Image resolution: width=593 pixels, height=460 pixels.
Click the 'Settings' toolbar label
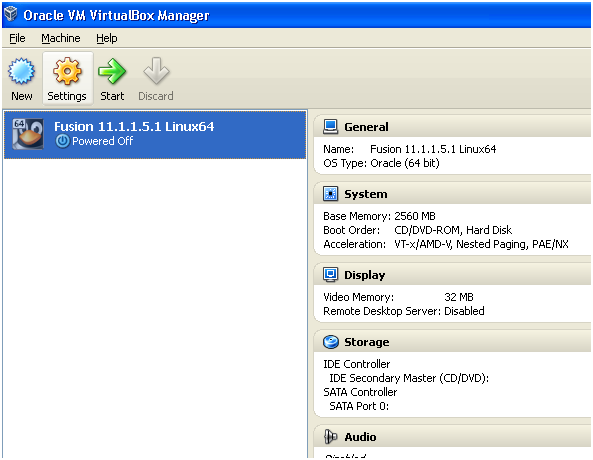pyautogui.click(x=67, y=96)
